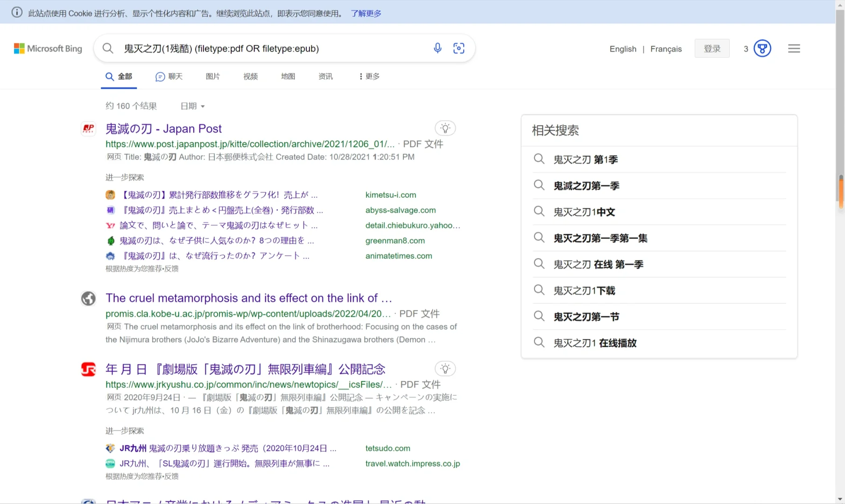The width and height of the screenshot is (845, 504).
Task: Open greenman8.com domain link
Action: [x=395, y=241]
